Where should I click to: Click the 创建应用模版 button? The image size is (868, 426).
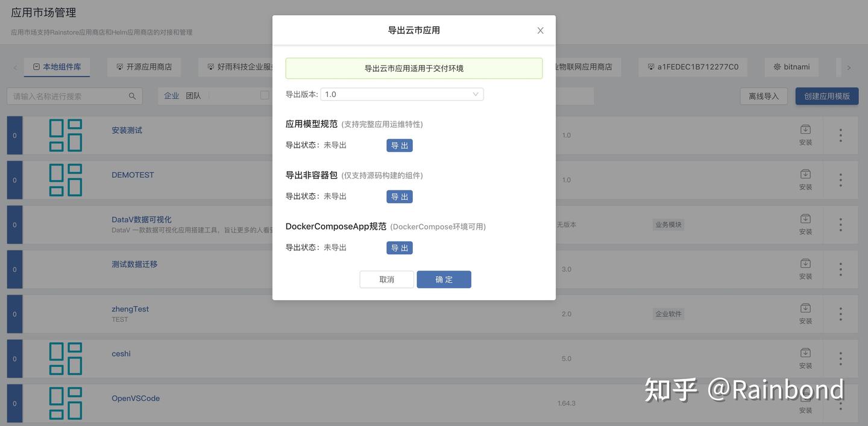(x=827, y=96)
